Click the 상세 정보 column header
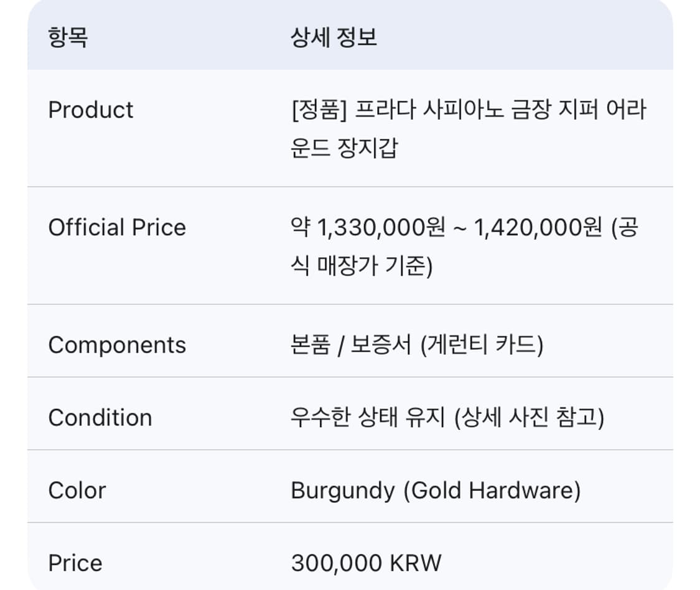 pyautogui.click(x=334, y=37)
